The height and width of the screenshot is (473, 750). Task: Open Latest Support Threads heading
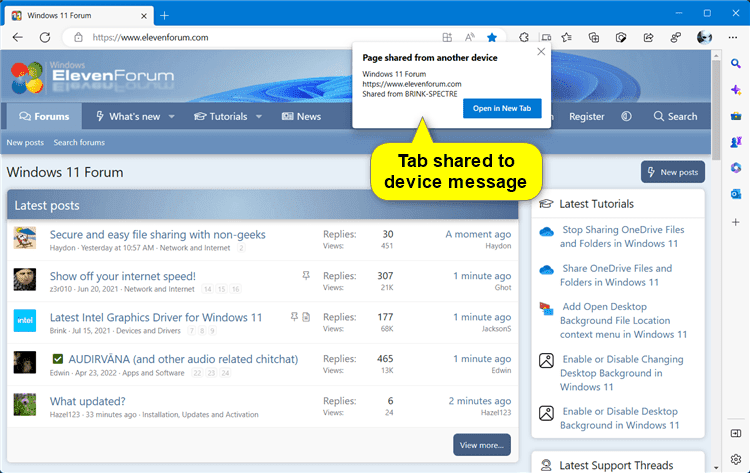pos(616,465)
